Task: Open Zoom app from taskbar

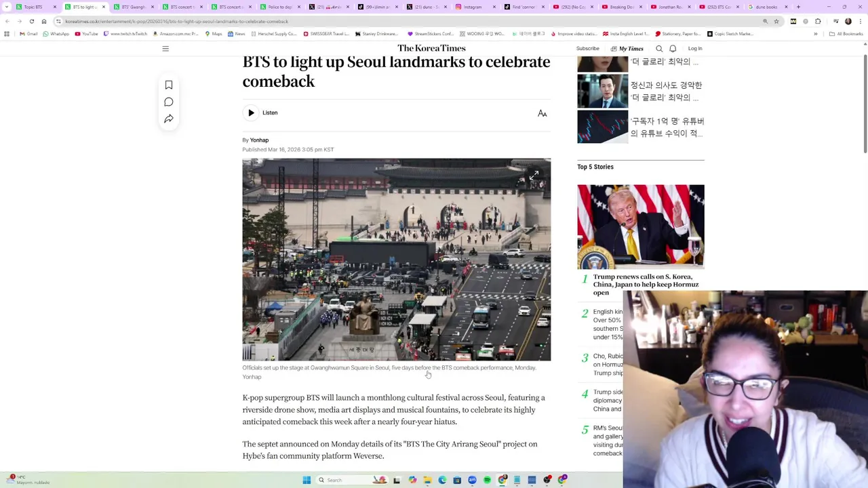Action: point(472,480)
